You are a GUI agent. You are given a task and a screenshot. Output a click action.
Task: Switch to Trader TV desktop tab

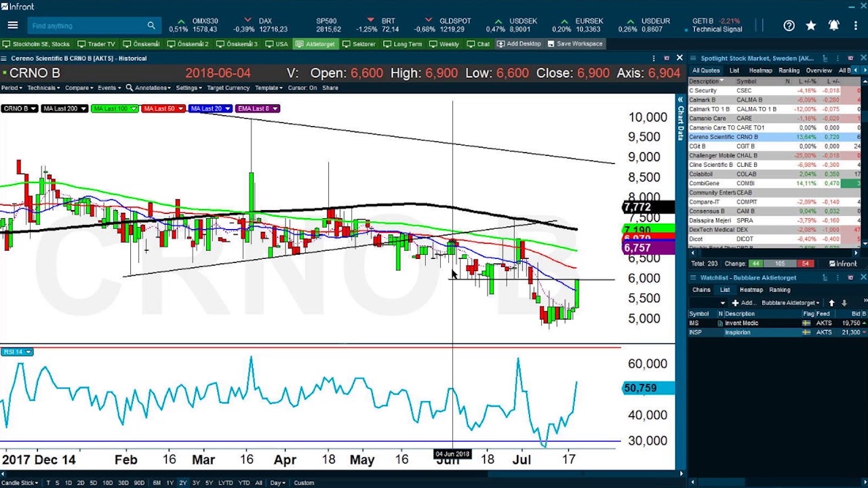[x=96, y=43]
